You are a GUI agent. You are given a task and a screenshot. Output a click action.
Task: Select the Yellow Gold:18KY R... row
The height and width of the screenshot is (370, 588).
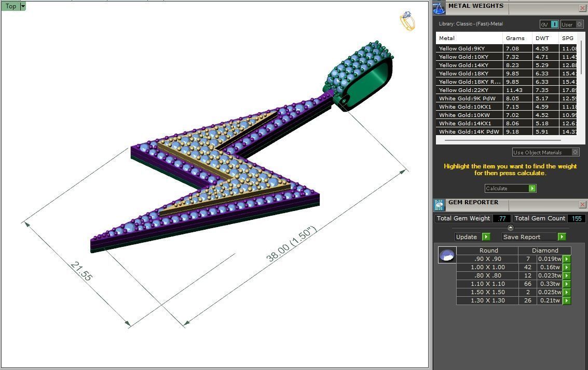click(506, 82)
